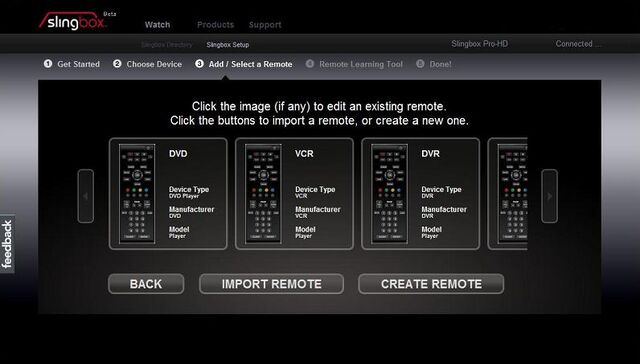This screenshot has width=640, height=364.
Task: Open the Support menu
Action: [x=265, y=25]
